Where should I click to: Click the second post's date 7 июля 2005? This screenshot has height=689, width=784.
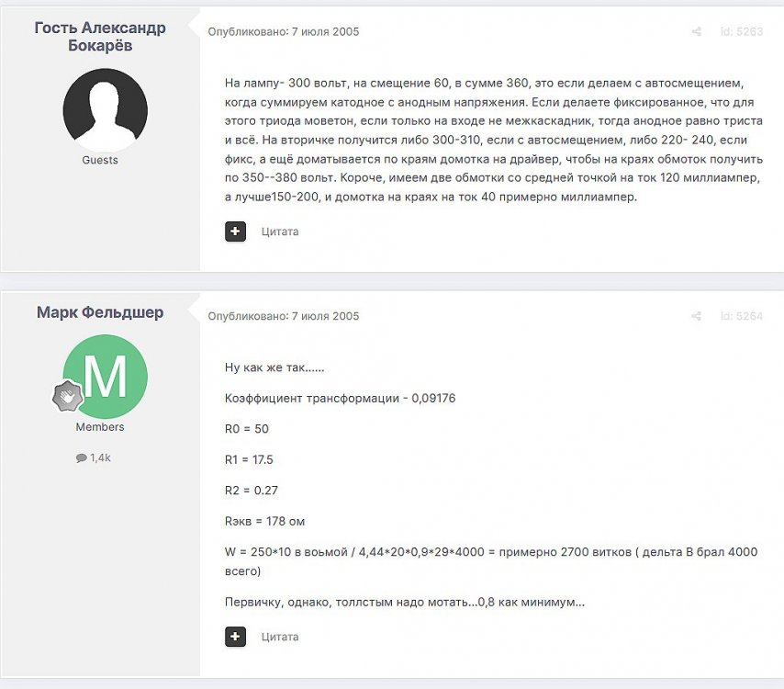[x=325, y=316]
